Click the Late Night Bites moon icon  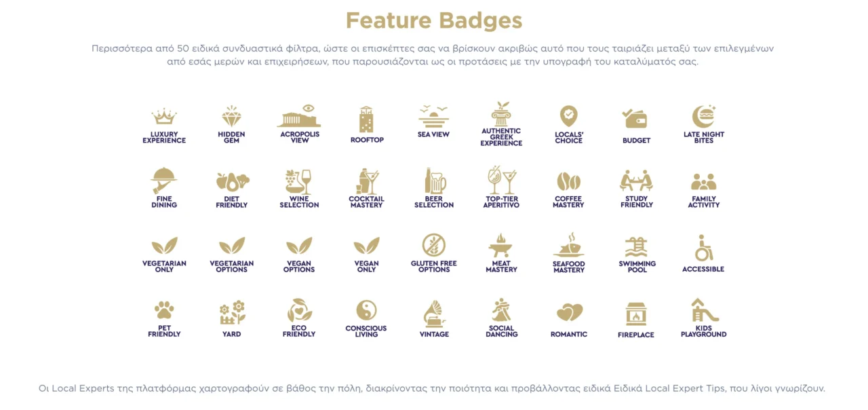703,116
